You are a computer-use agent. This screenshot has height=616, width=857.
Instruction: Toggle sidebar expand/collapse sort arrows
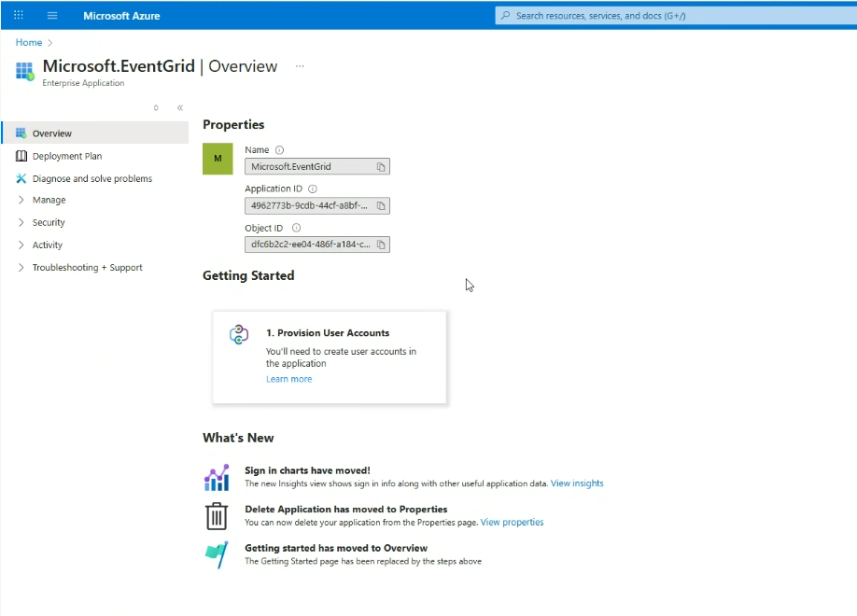156,107
